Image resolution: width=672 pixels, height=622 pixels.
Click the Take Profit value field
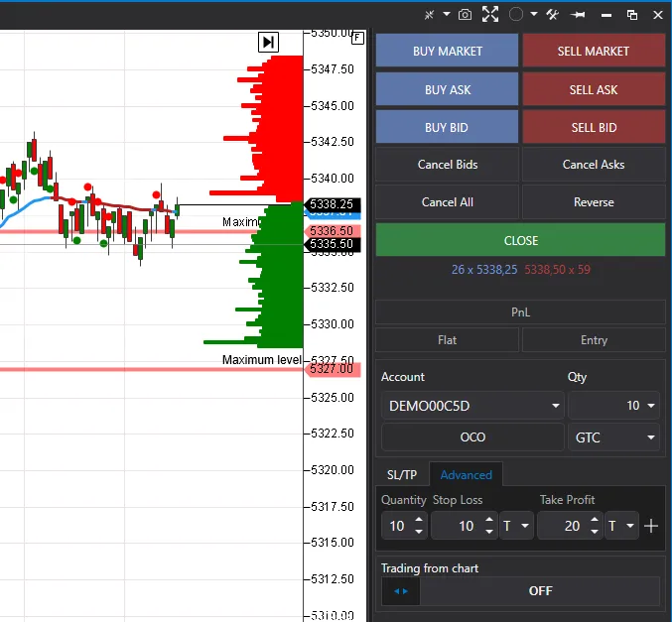coord(563,526)
